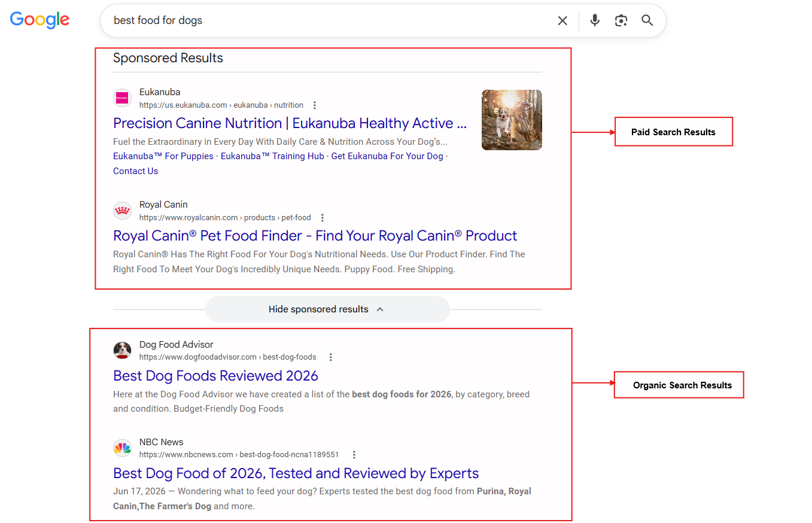Click the Royal Canin 'Right Food' description
The image size is (812, 523).
coord(319,262)
